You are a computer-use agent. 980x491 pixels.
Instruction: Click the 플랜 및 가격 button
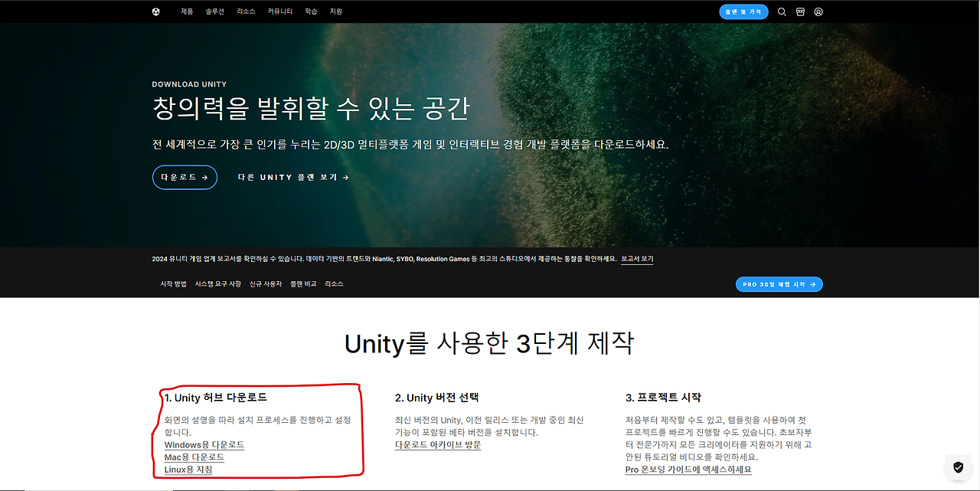coord(743,11)
